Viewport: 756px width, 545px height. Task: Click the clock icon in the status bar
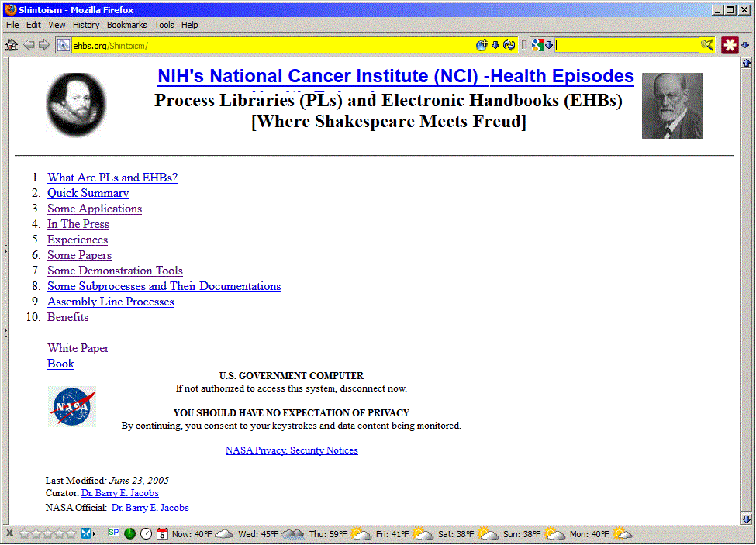(146, 534)
